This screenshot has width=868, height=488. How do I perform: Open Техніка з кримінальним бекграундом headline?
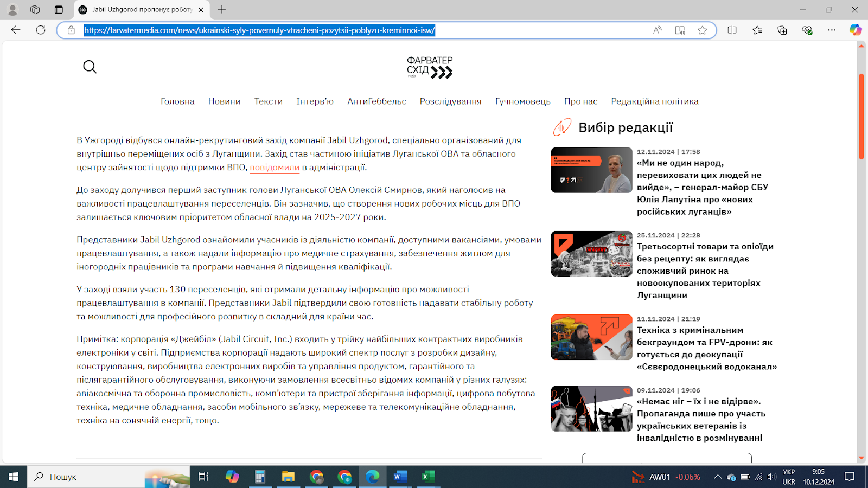(707, 348)
